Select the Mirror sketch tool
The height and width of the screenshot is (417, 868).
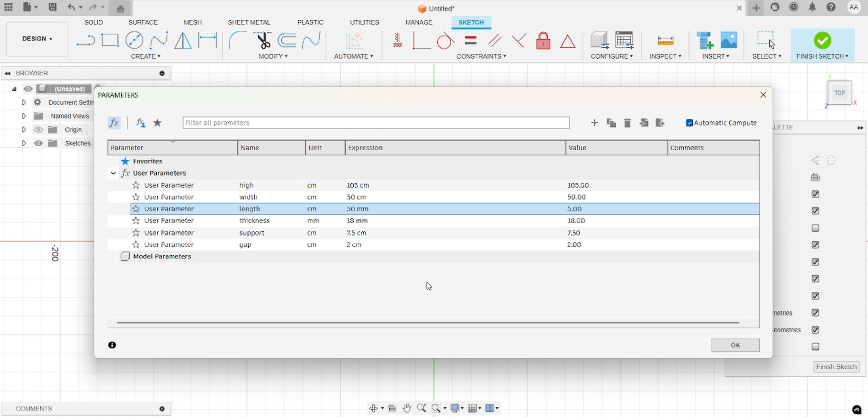click(183, 41)
